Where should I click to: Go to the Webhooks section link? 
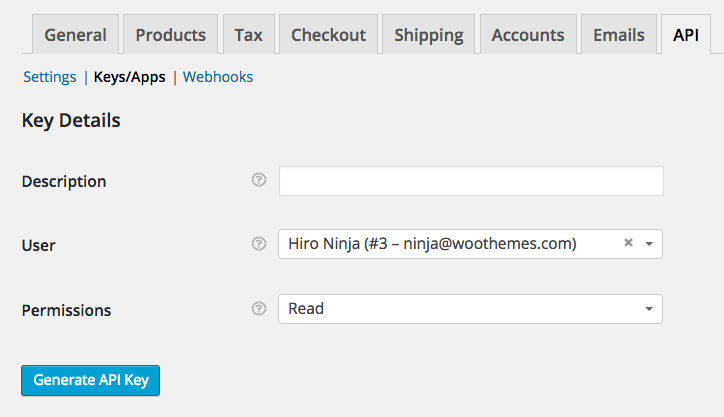point(218,77)
